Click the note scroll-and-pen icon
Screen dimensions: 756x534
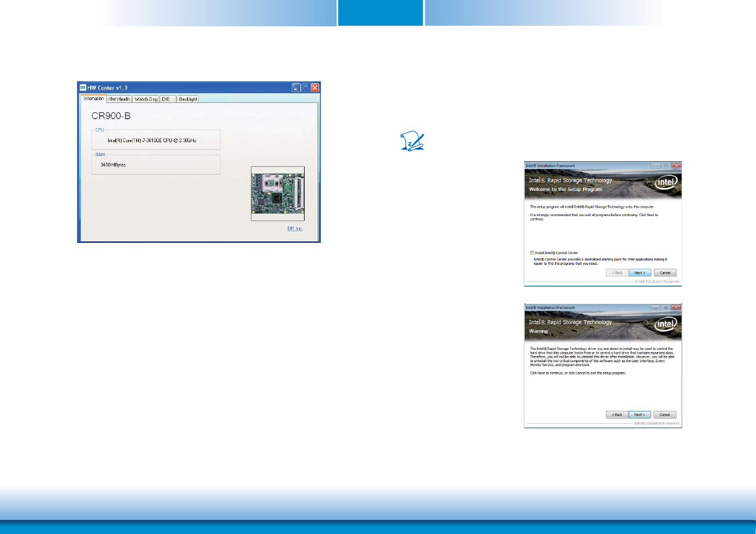413,141
